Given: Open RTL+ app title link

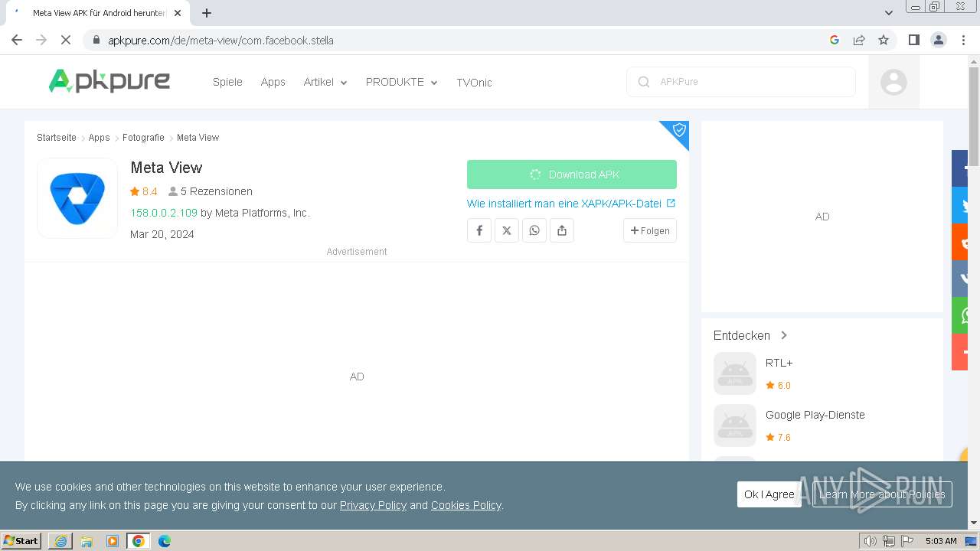Looking at the screenshot, I should tap(779, 363).
